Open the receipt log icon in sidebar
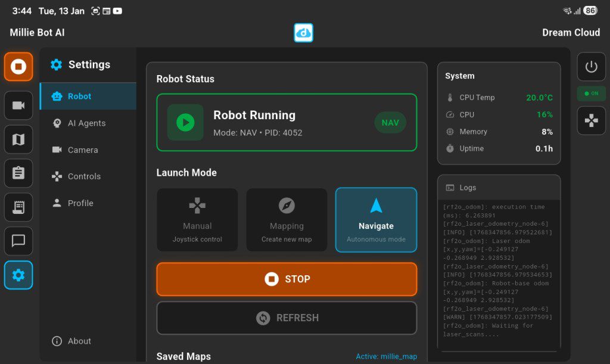Screen dimensions: 610x364 coord(18,207)
